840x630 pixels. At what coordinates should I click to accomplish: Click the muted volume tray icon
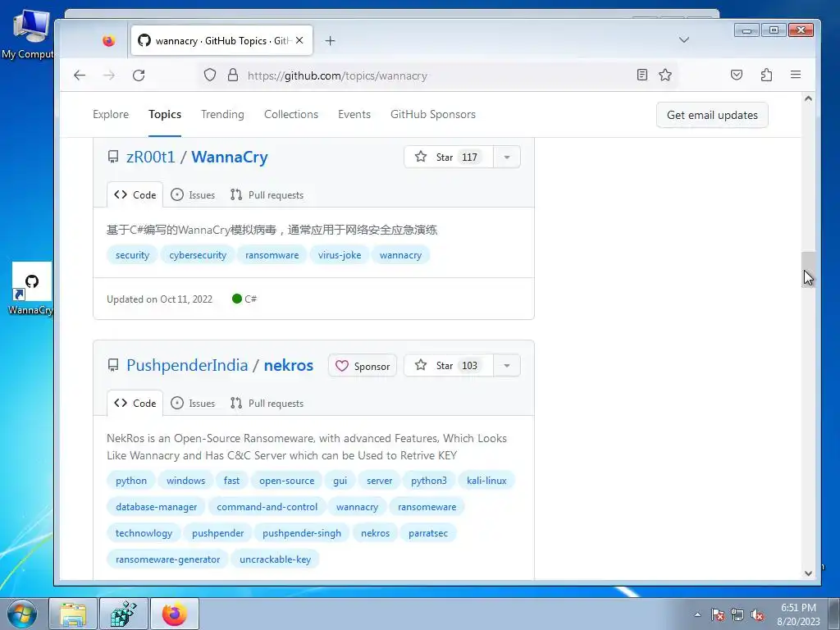[757, 614]
